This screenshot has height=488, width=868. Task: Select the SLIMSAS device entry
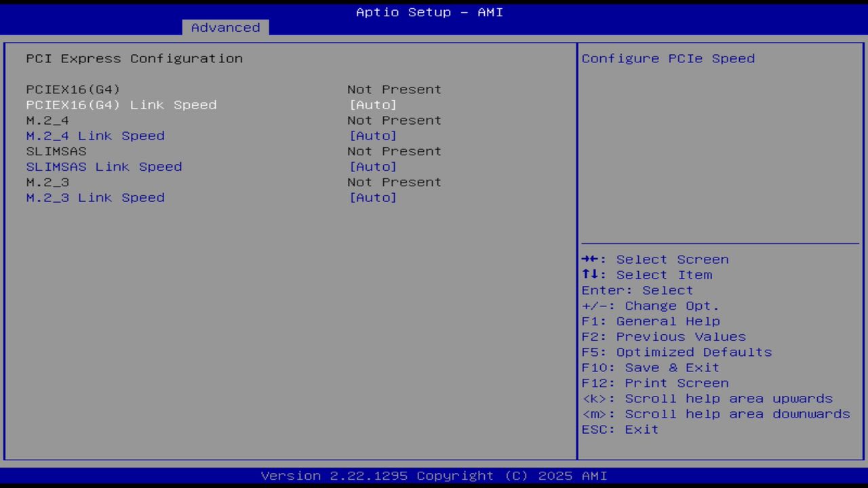tap(56, 150)
